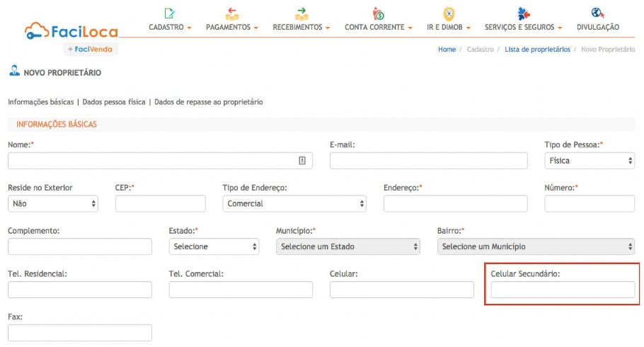The image size is (644, 347).
Task: Open the Tipo de Pessoa dropdown
Action: (589, 161)
